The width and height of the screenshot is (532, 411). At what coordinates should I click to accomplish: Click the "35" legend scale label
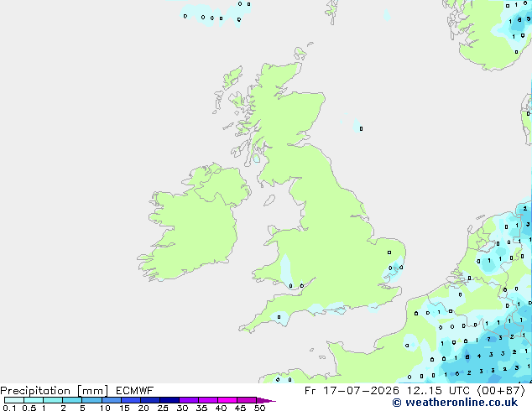(x=201, y=408)
